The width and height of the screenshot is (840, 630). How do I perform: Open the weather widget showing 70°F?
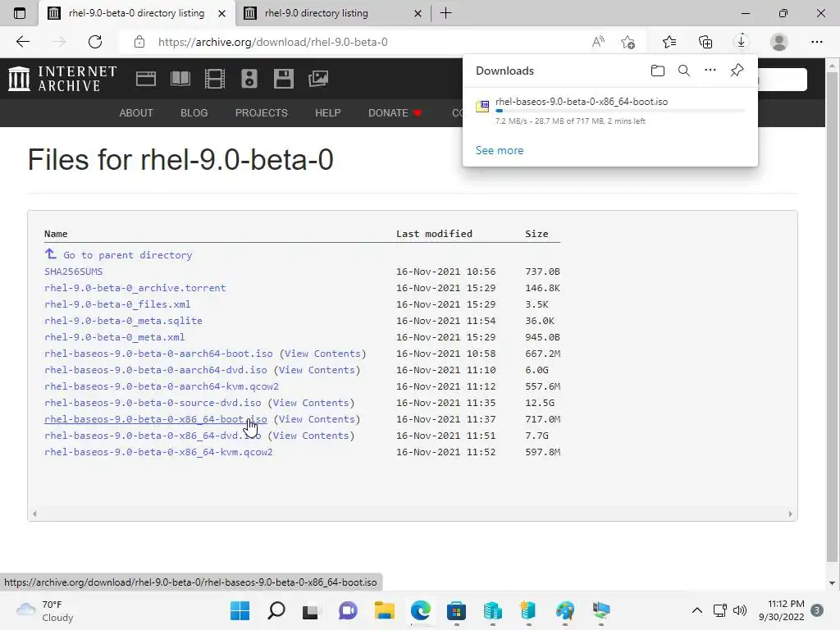pyautogui.click(x=44, y=610)
